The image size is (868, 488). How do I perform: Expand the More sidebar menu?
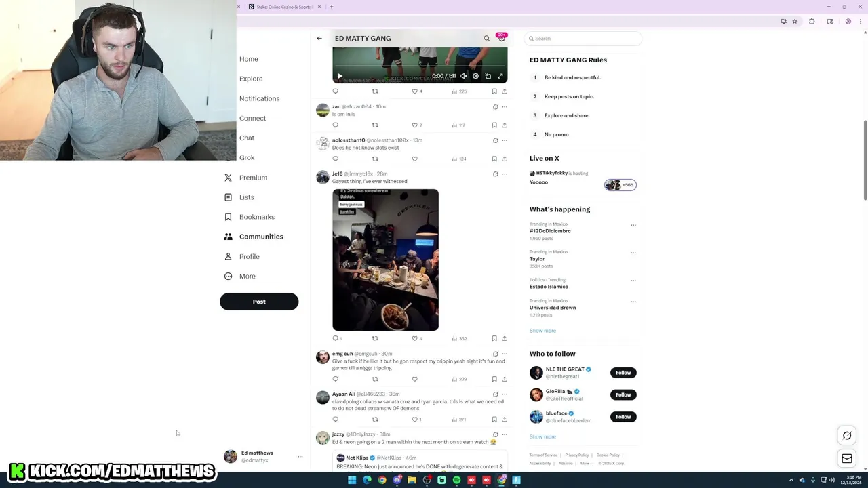click(x=239, y=276)
